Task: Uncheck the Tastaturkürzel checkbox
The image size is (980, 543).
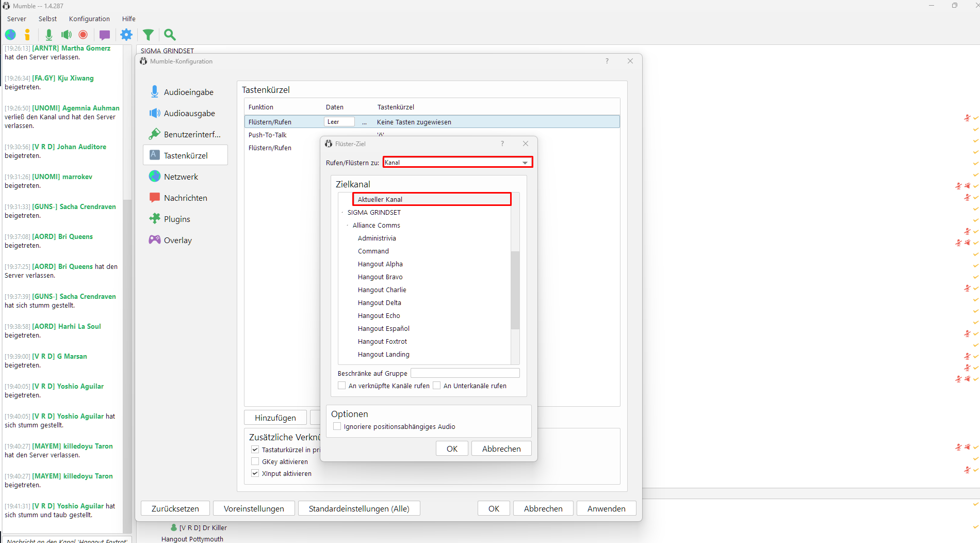Action: [255, 450]
